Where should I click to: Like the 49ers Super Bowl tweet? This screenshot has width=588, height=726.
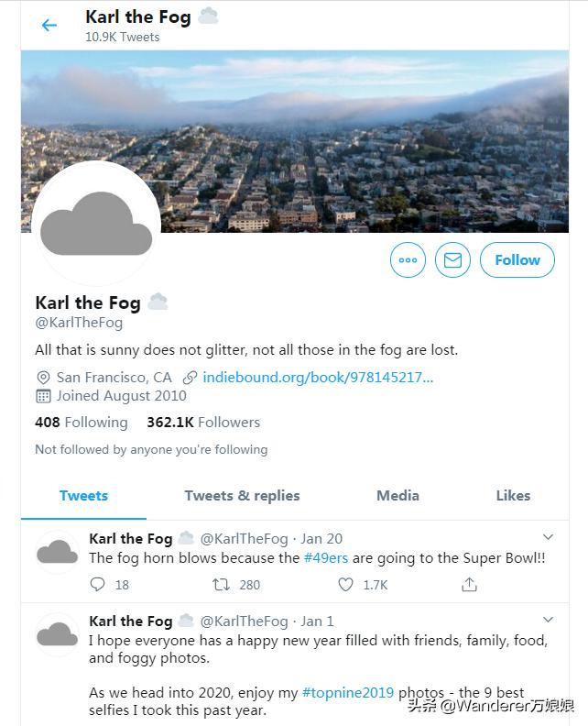pos(346,584)
